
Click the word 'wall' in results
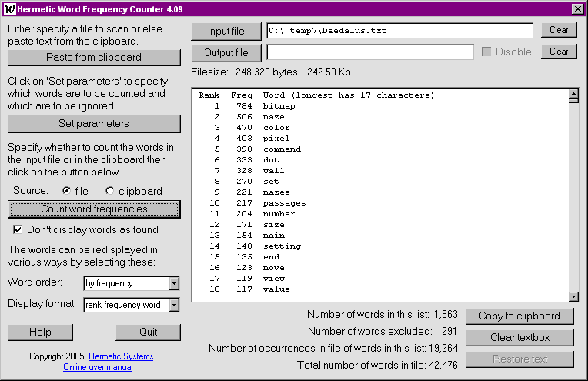click(274, 171)
